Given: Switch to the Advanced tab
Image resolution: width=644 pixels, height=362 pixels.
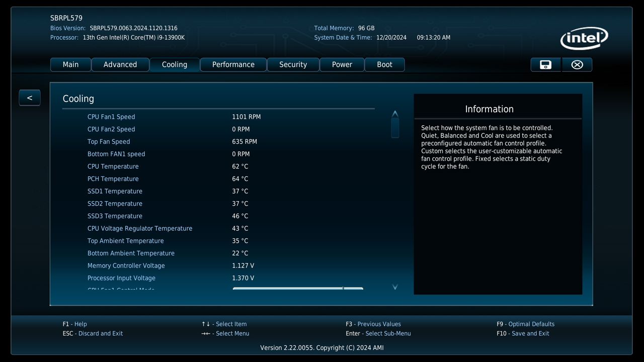Looking at the screenshot, I should tap(120, 64).
